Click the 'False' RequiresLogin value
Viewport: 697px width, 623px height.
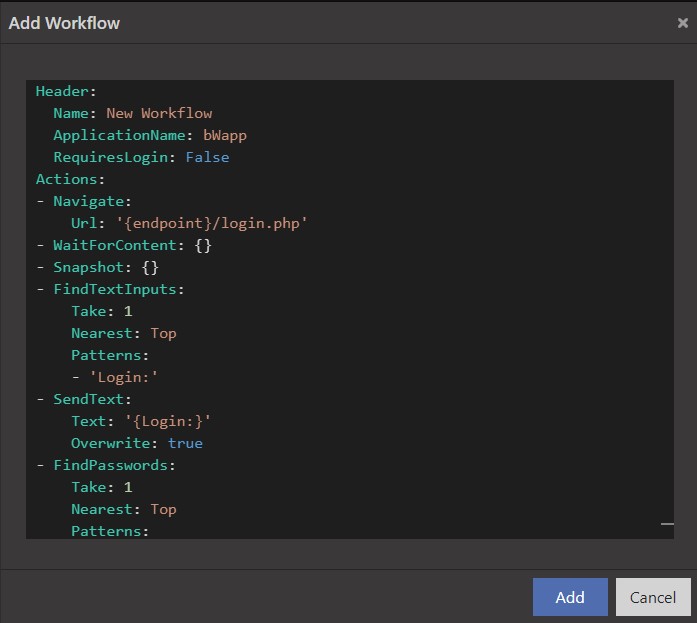[x=207, y=157]
